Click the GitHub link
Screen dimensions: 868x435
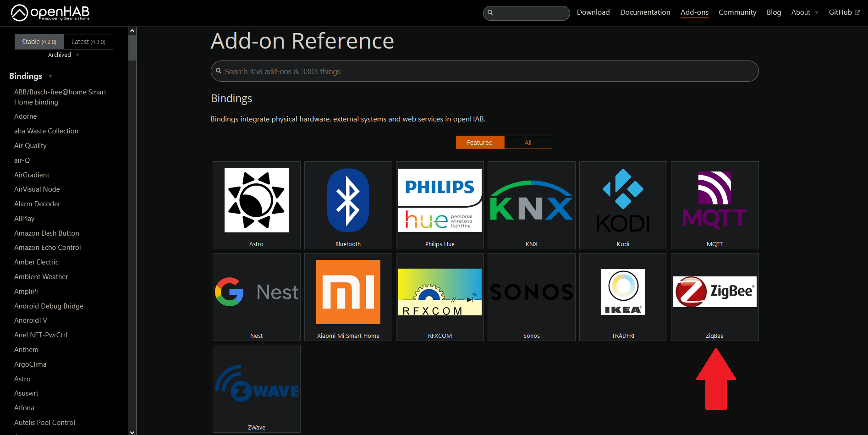tap(844, 12)
